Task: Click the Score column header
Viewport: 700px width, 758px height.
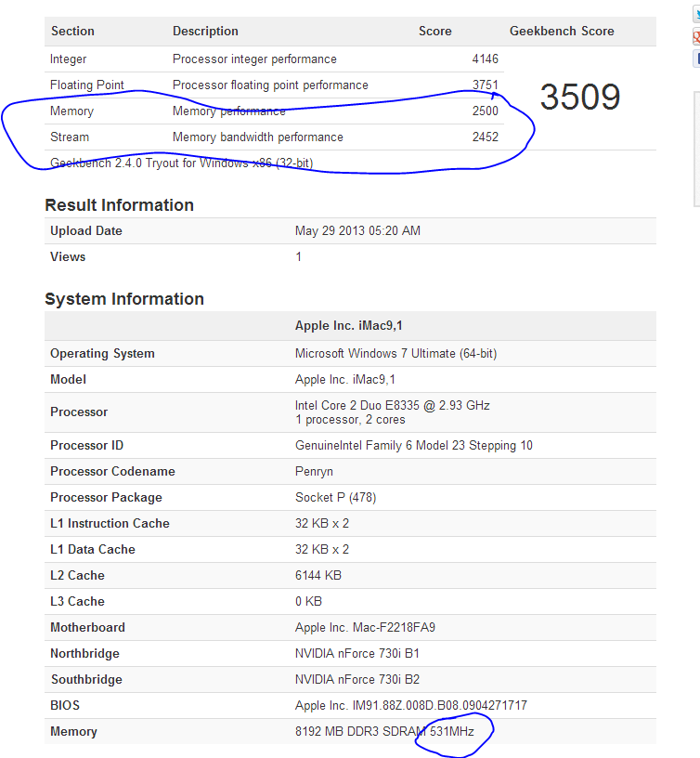Action: tap(434, 31)
